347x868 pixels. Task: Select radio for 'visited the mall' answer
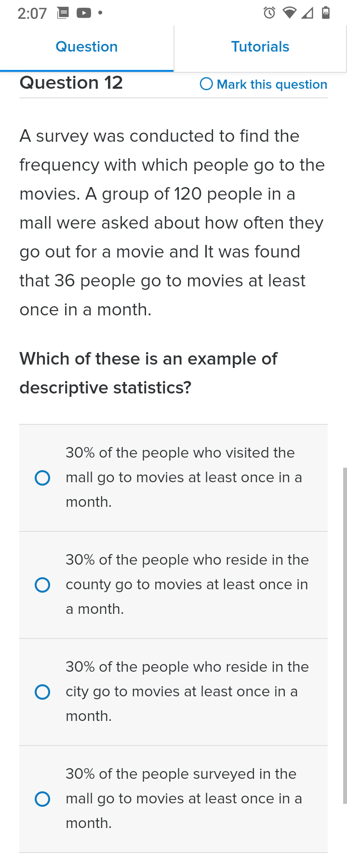[42, 478]
